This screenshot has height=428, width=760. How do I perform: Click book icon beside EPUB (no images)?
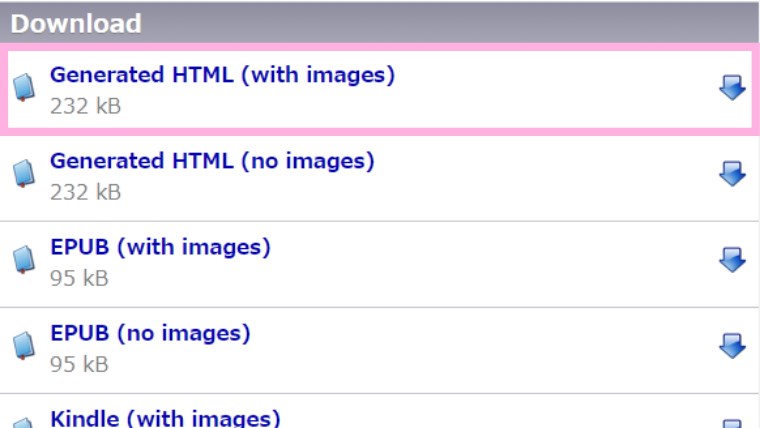coord(24,346)
